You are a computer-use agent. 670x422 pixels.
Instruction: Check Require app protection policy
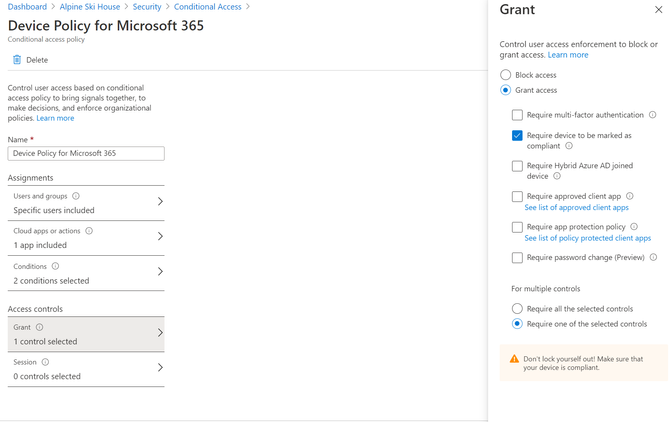pos(517,227)
